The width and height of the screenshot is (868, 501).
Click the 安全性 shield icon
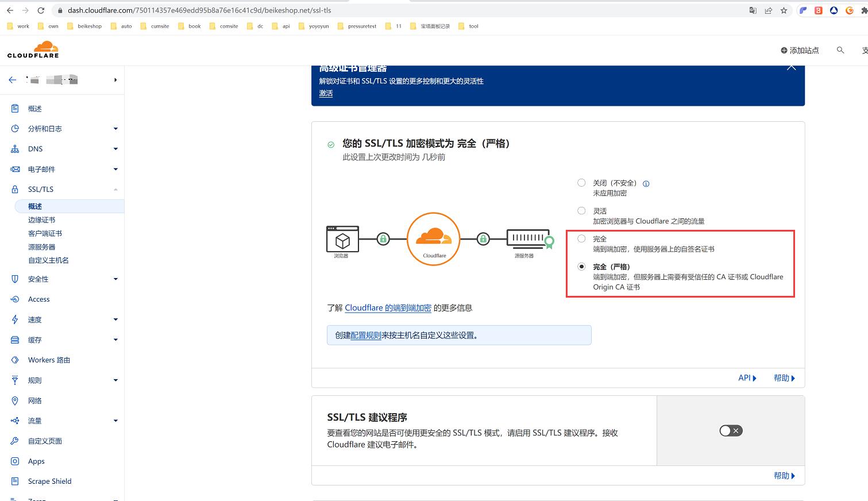(15, 279)
